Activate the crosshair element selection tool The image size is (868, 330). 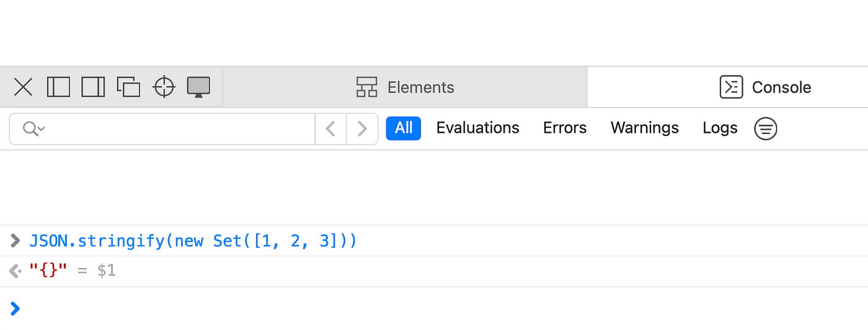tap(164, 87)
